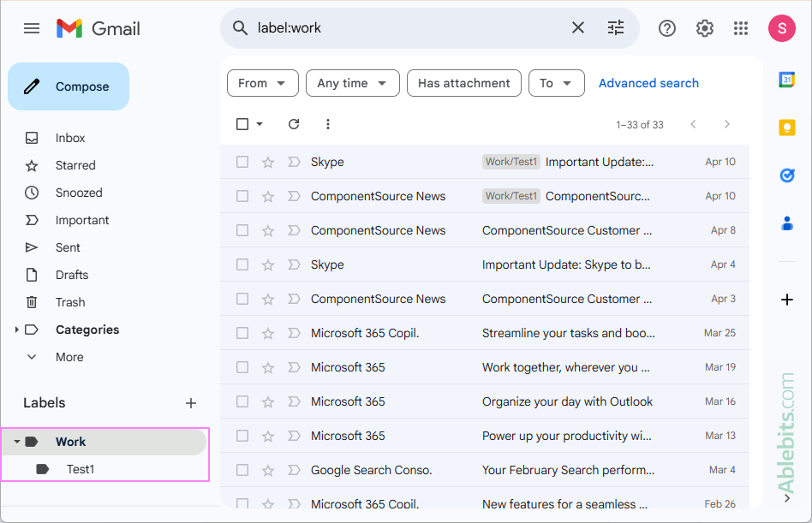The image size is (812, 523).
Task: Click the search magnifier icon
Action: click(x=240, y=28)
